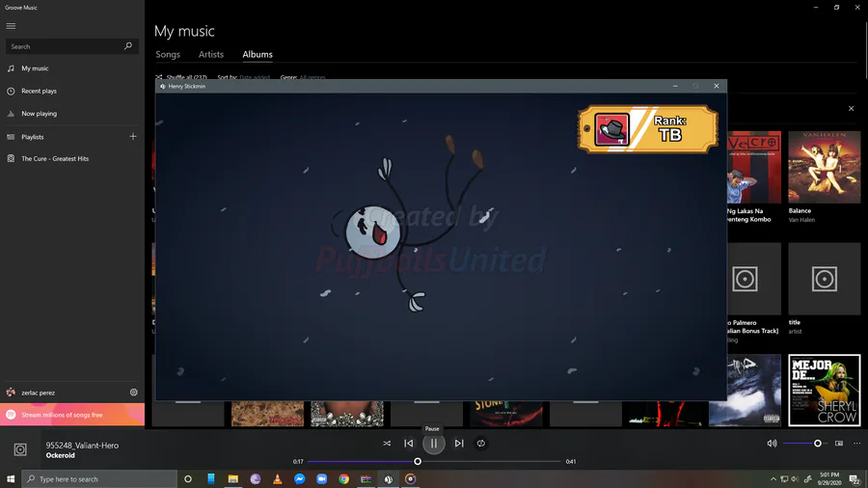
Task: Mute the volume speaker icon
Action: (x=772, y=444)
